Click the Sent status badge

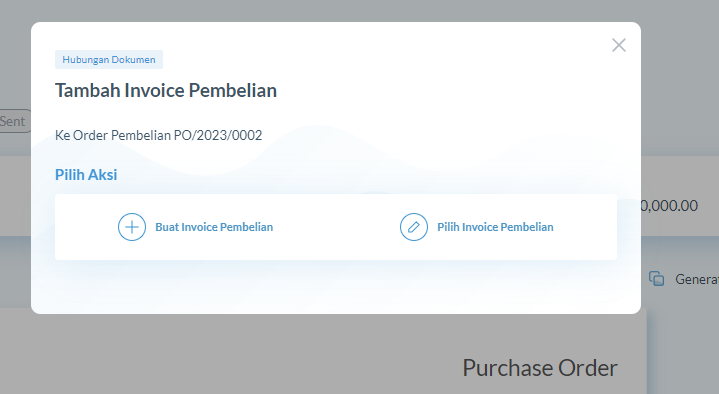point(14,121)
